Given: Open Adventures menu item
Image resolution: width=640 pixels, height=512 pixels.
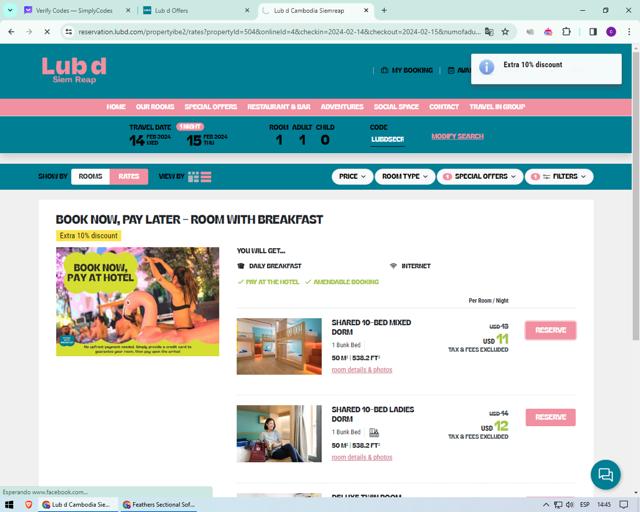Looking at the screenshot, I should (x=342, y=107).
